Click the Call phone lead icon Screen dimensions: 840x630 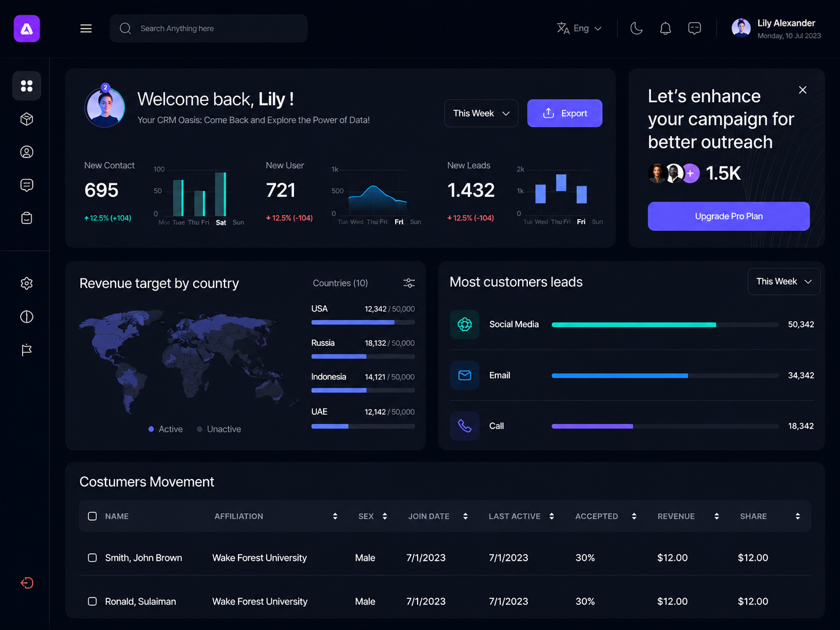click(x=465, y=426)
